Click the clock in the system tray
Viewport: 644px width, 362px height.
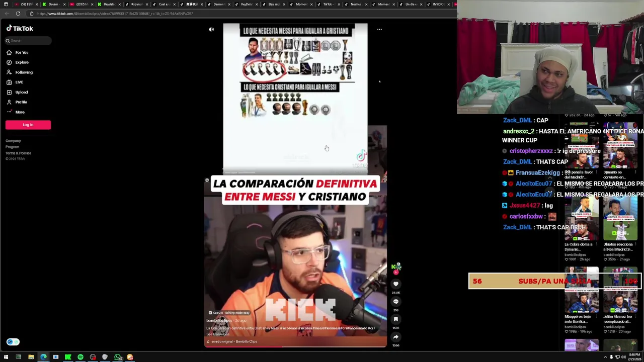634,357
